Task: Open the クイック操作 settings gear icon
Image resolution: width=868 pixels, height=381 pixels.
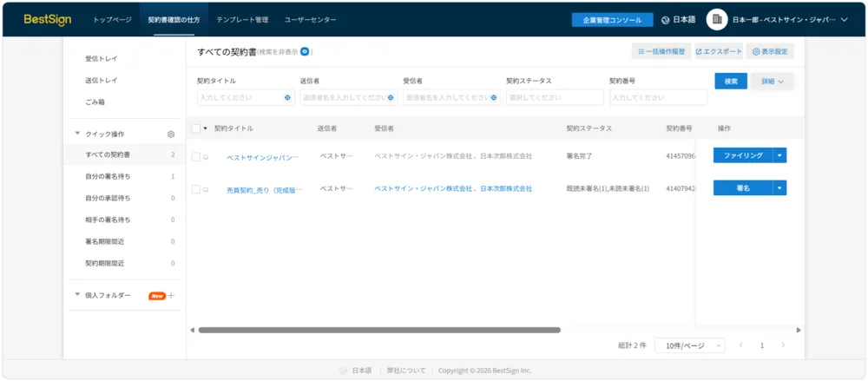Action: pos(171,134)
